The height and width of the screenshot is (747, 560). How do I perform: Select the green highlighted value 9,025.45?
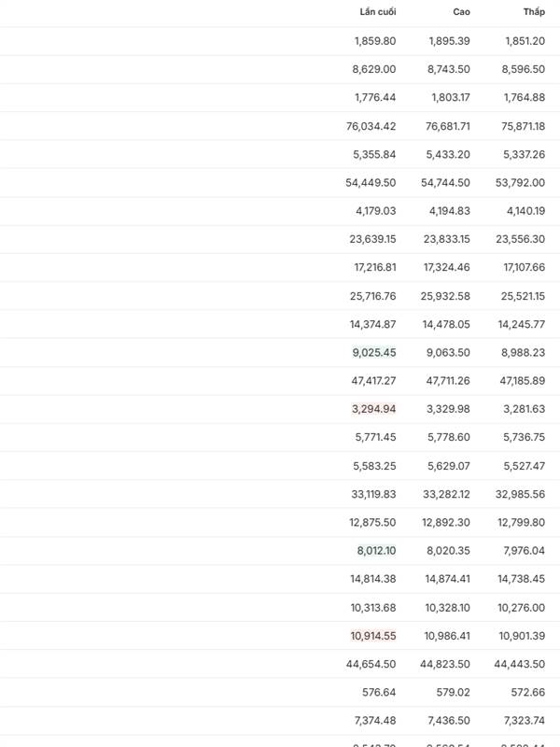[x=373, y=353]
